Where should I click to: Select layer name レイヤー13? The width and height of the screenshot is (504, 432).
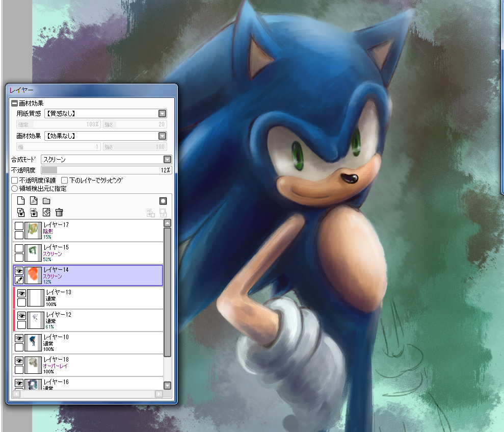pyautogui.click(x=59, y=292)
